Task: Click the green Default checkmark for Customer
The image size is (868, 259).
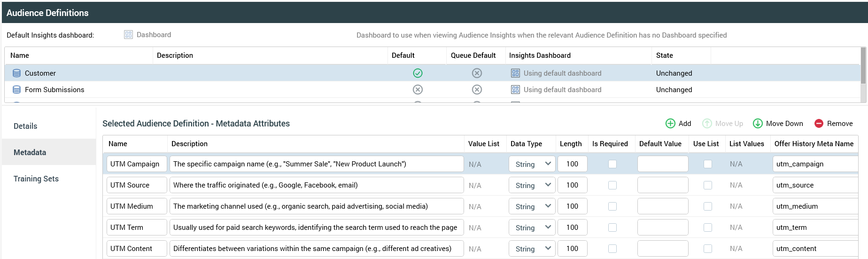Action: (418, 73)
